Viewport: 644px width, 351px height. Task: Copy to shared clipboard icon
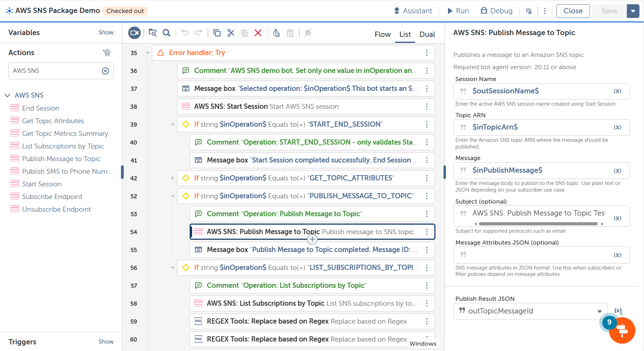tap(276, 33)
